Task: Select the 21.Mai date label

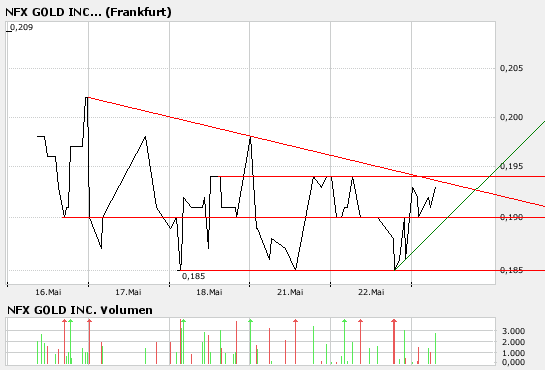Action: [x=290, y=292]
